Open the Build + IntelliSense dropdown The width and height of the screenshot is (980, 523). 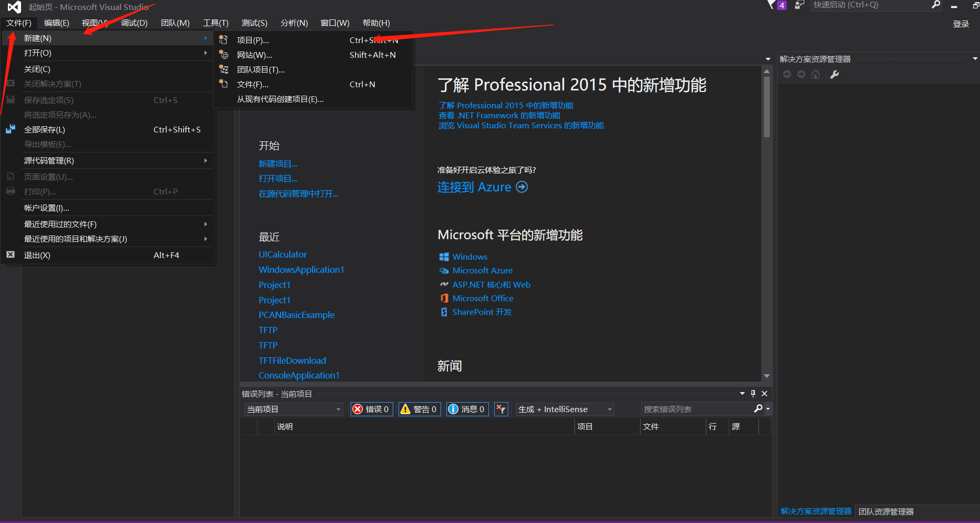pyautogui.click(x=565, y=409)
